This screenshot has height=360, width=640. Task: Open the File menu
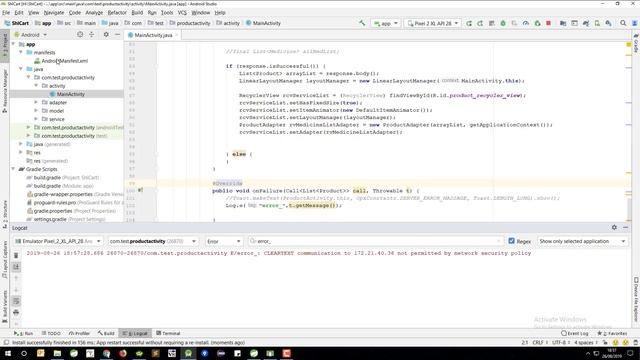coord(6,13)
